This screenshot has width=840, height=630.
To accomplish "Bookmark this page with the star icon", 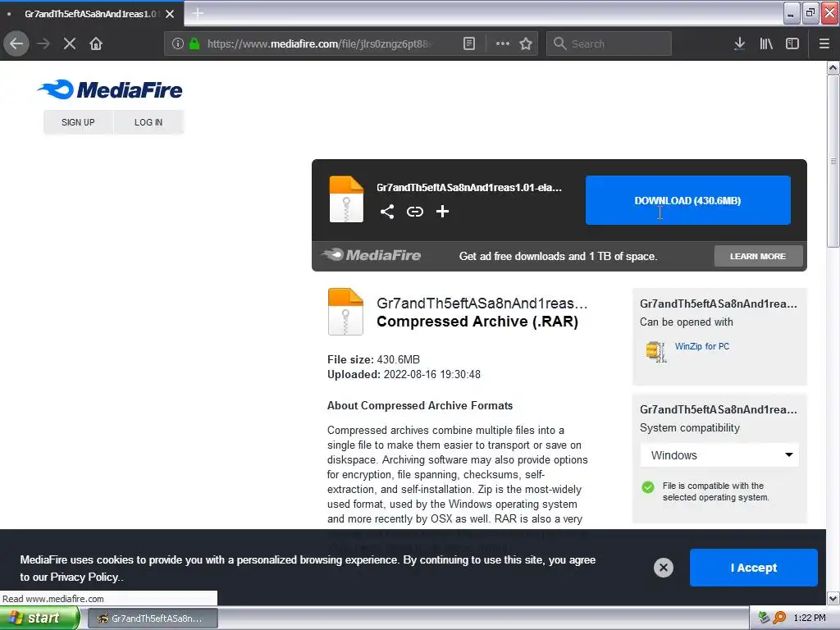I will click(526, 43).
